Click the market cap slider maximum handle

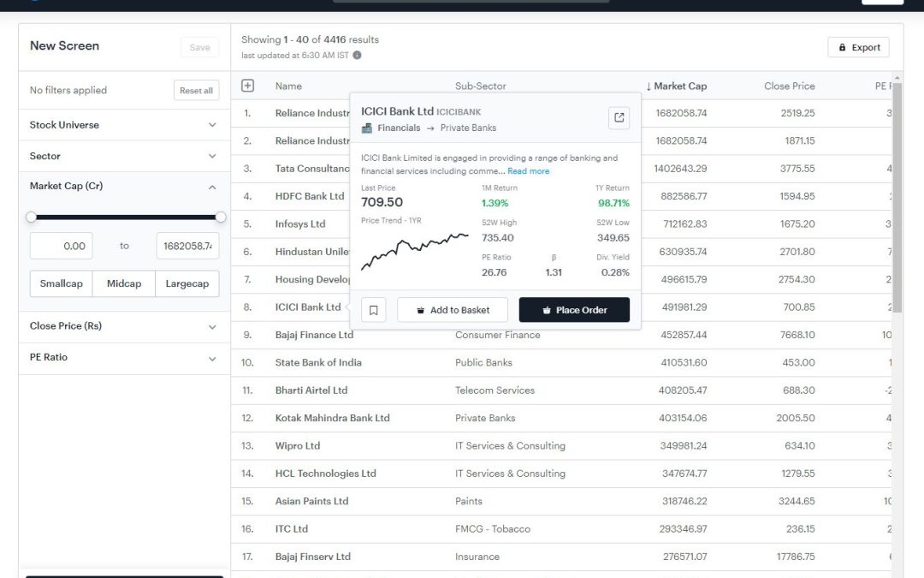[x=221, y=217]
